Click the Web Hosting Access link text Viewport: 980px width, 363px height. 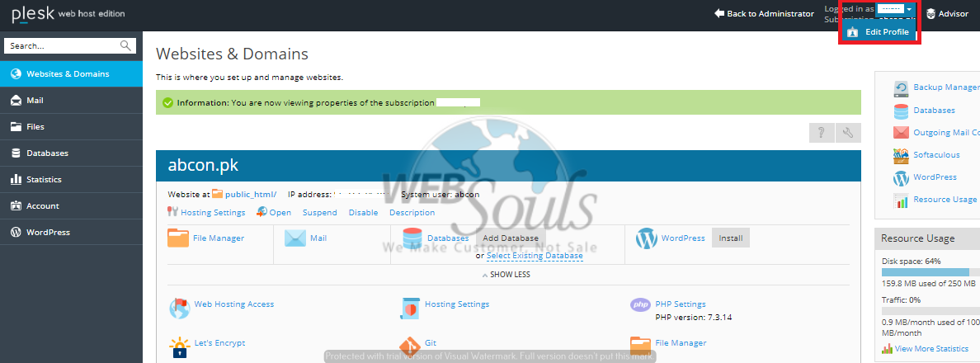pyautogui.click(x=233, y=304)
